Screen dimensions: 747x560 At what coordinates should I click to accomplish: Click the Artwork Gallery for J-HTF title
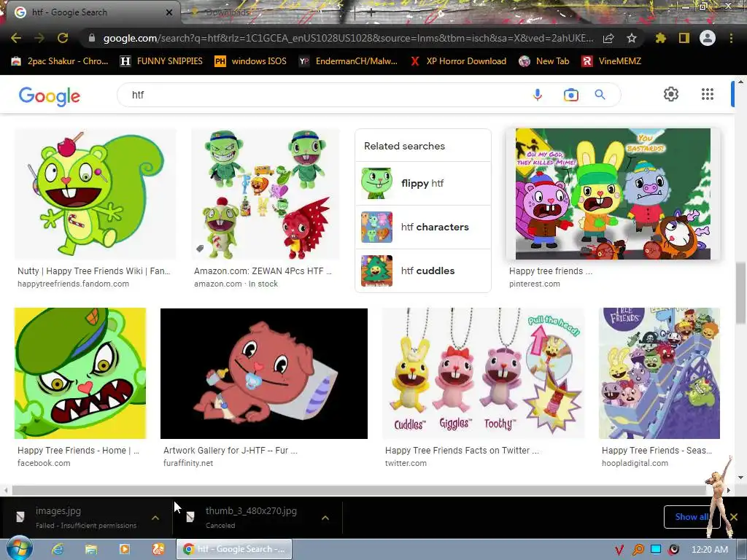pyautogui.click(x=230, y=451)
